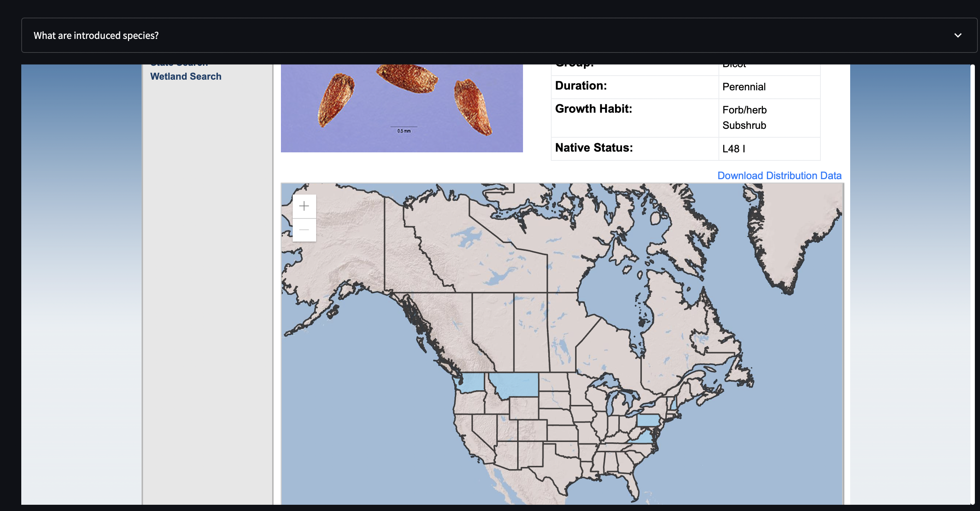980x511 pixels.
Task: Click the 'What are introduced species?' question text
Action: [x=96, y=35]
